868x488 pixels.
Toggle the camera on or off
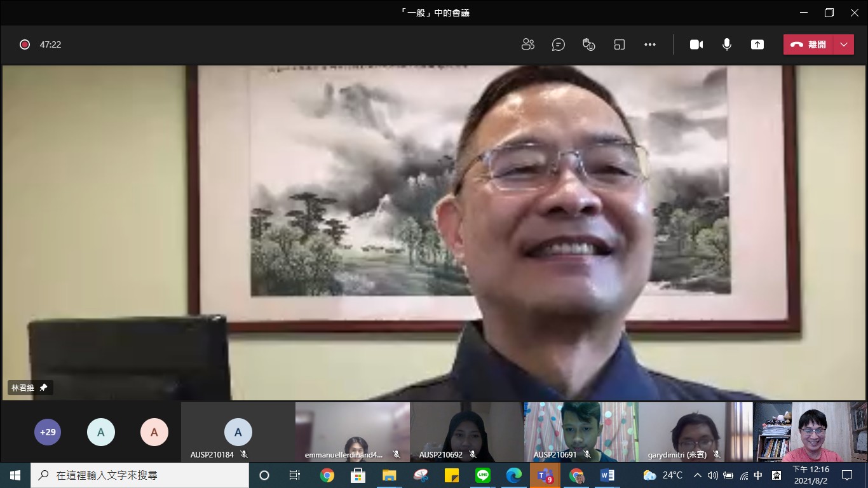click(x=696, y=44)
